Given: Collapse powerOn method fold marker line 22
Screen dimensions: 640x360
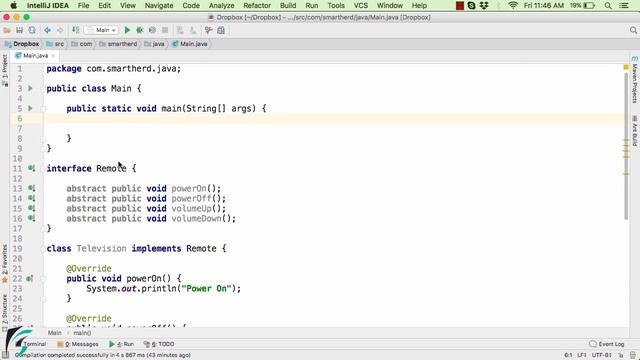Looking at the screenshot, I should (x=43, y=279).
